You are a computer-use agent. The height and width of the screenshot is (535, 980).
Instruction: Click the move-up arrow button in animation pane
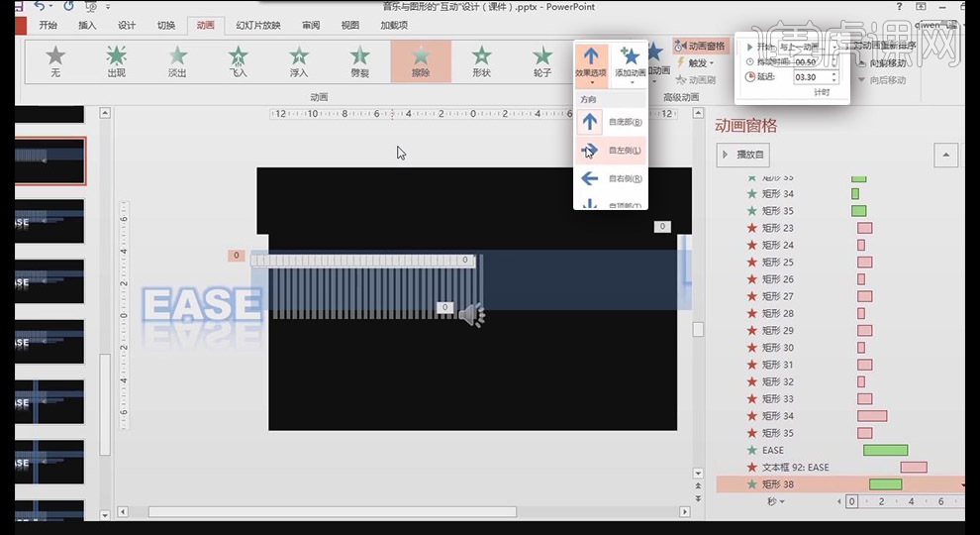(946, 155)
